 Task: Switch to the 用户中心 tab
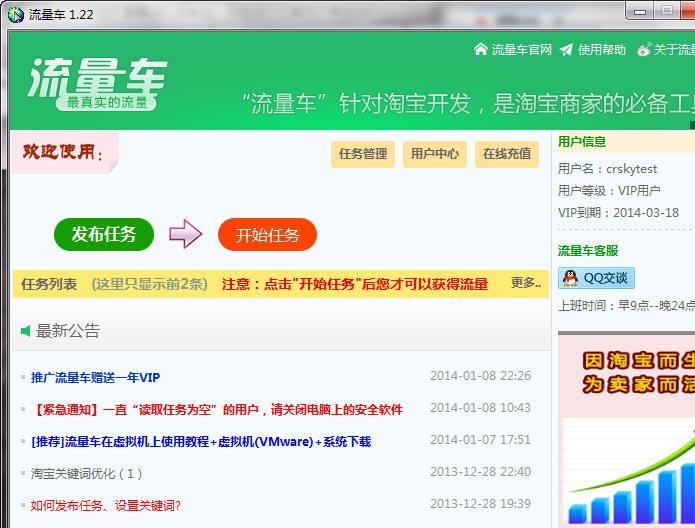click(434, 154)
